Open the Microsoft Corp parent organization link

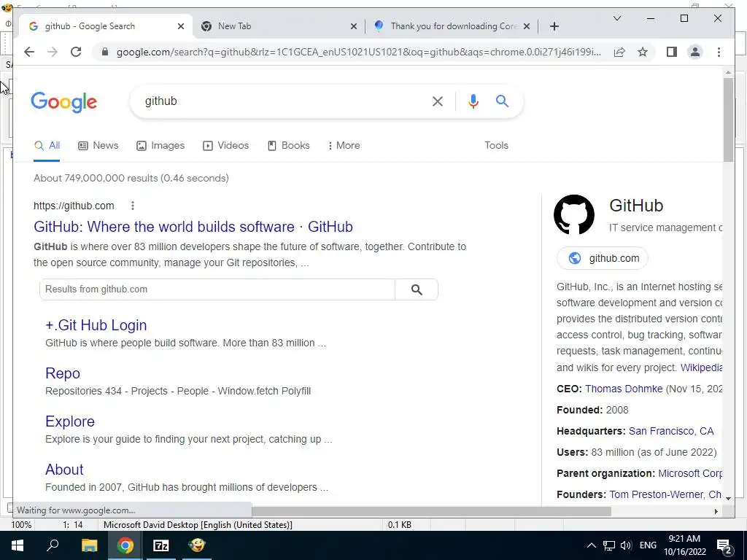(x=690, y=473)
